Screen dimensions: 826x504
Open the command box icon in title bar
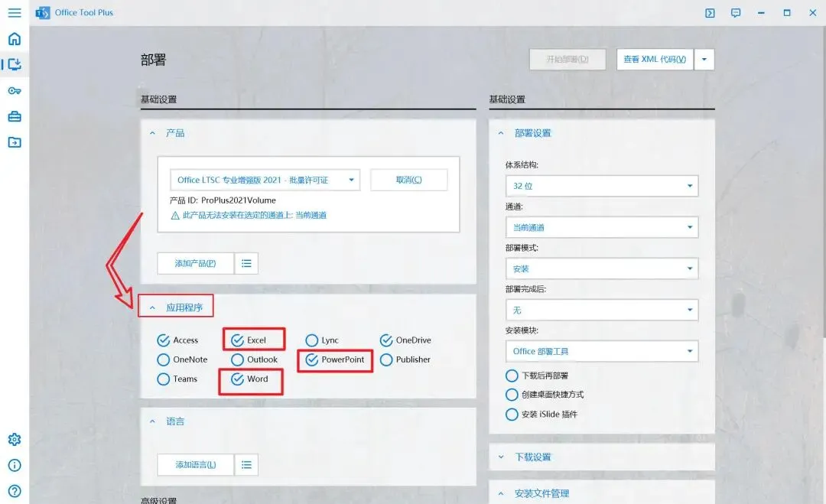(x=710, y=13)
